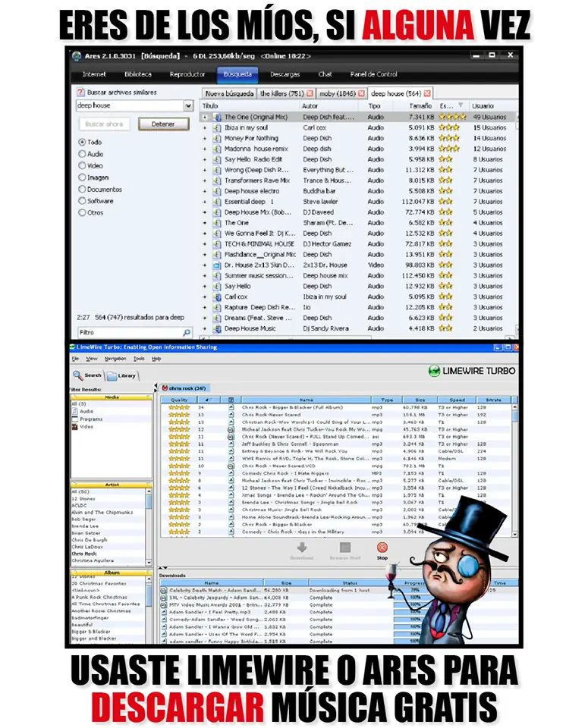Click the Browse Host icon
Viewport: 588px width, 728px height.
coord(345,548)
